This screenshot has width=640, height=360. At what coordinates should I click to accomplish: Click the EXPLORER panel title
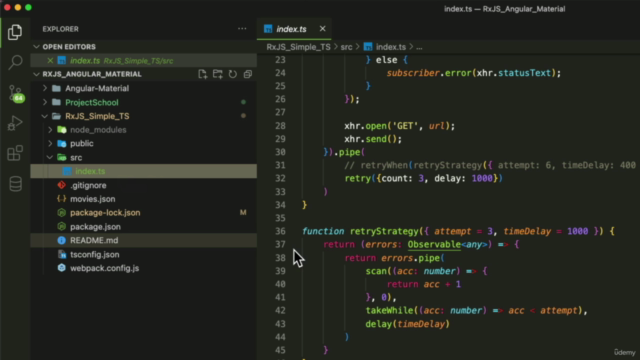(x=60, y=29)
